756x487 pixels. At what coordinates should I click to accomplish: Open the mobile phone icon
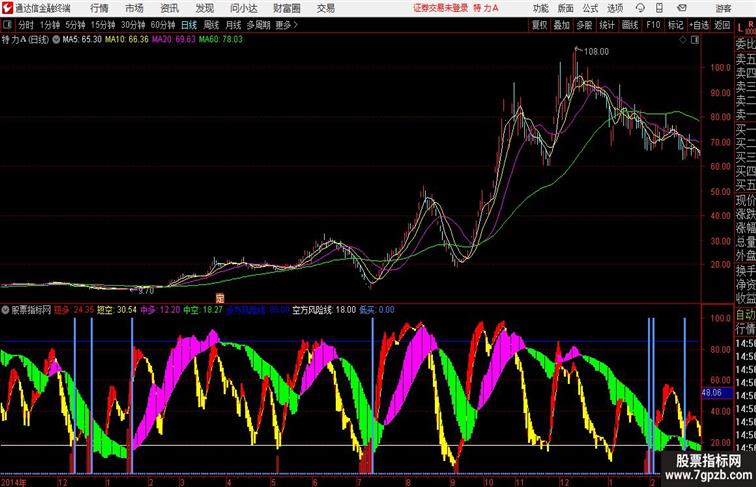point(659,8)
